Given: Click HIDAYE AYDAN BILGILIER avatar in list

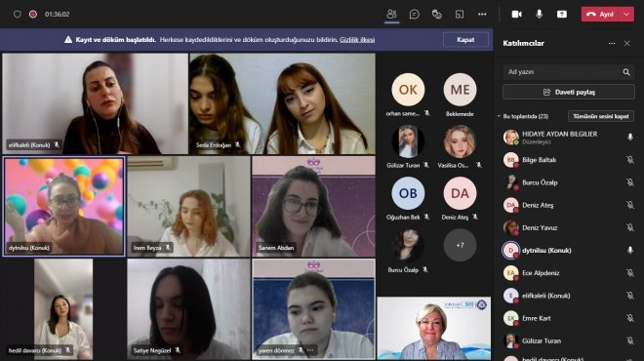Looking at the screenshot, I should [x=511, y=138].
